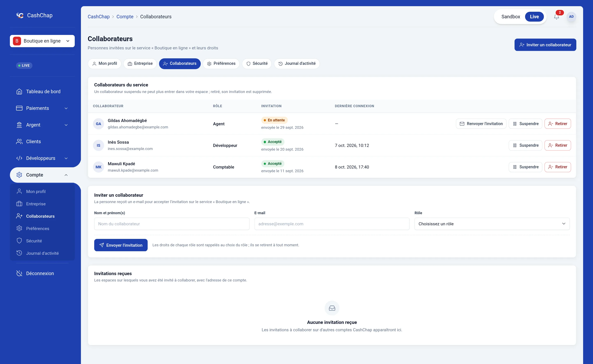Click the IS avatar of Inès Sossa
The height and width of the screenshot is (364, 593).
98,145
